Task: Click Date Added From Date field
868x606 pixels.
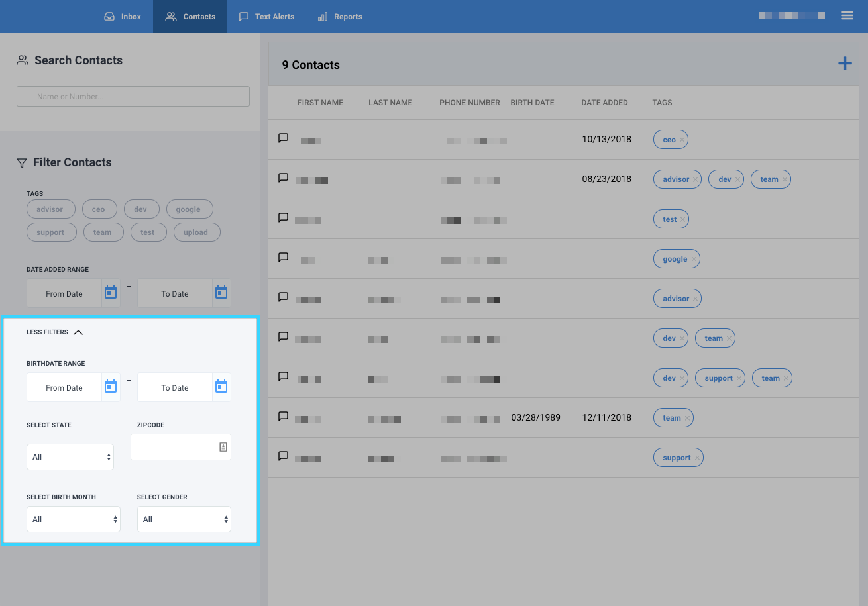Action: click(64, 293)
